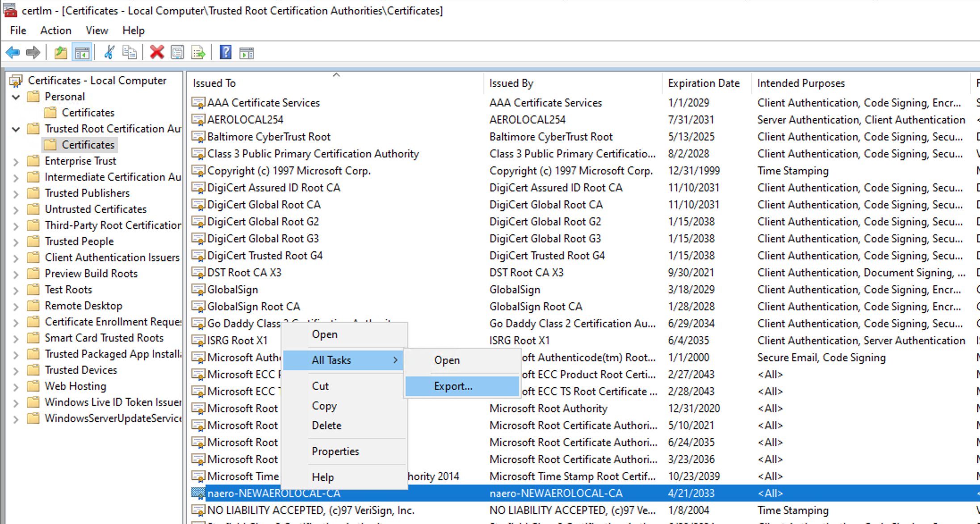Expand the Trusted Publishers node

click(x=16, y=194)
